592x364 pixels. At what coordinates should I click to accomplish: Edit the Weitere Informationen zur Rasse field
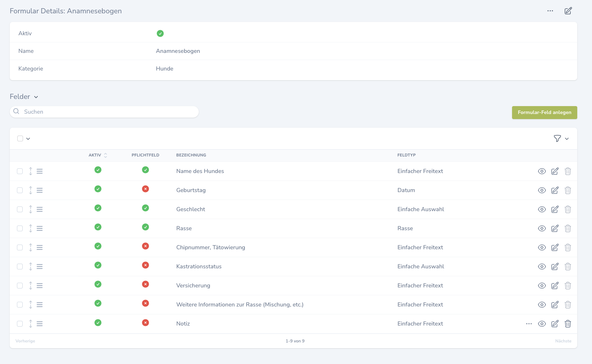click(x=555, y=305)
